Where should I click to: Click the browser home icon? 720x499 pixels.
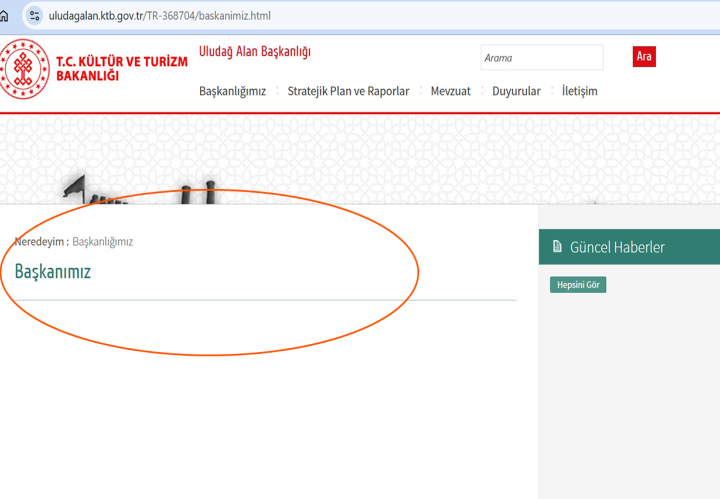pos(4,16)
